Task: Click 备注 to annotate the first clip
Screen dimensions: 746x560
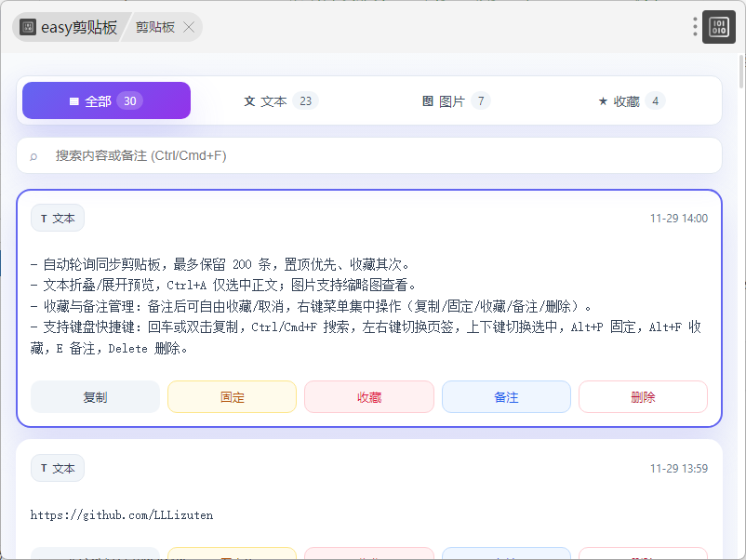Action: point(506,397)
